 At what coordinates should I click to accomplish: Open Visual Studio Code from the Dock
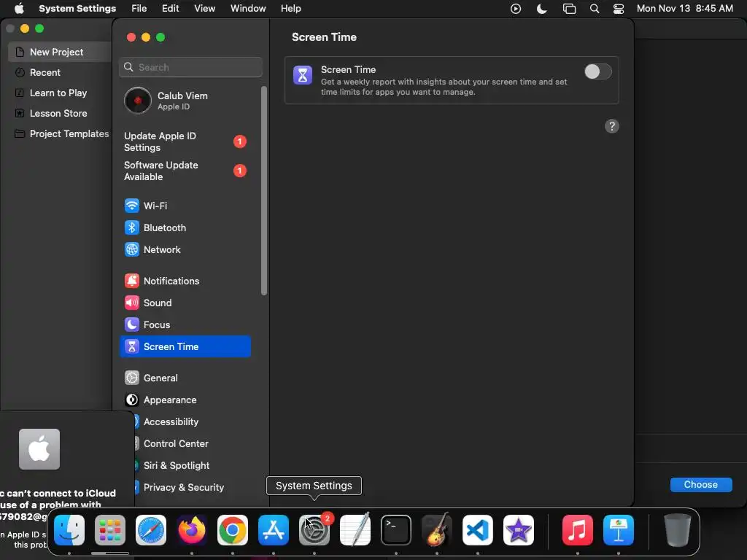click(x=477, y=530)
